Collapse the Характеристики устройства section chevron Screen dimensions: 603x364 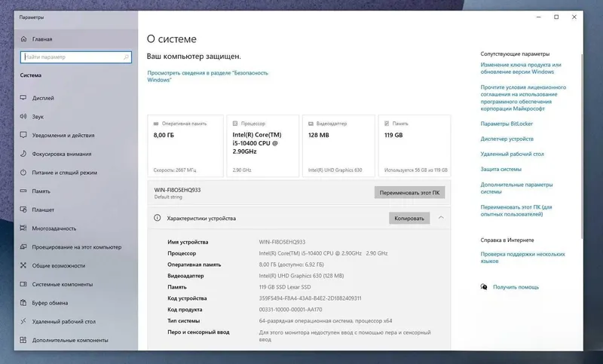click(441, 218)
